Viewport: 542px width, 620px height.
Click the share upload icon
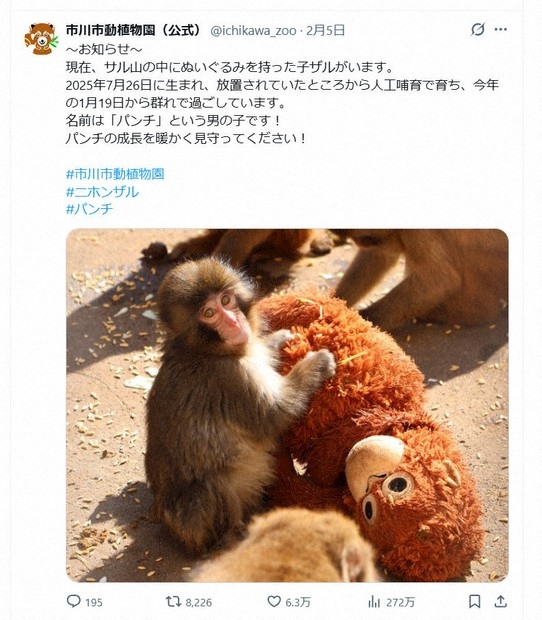[x=500, y=601]
